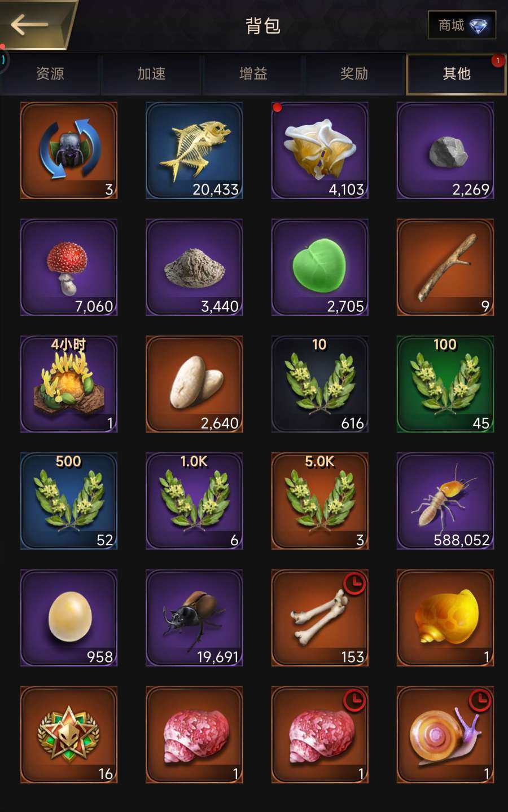
Task: Select the green leaf item with 2,705
Action: pyautogui.click(x=320, y=267)
